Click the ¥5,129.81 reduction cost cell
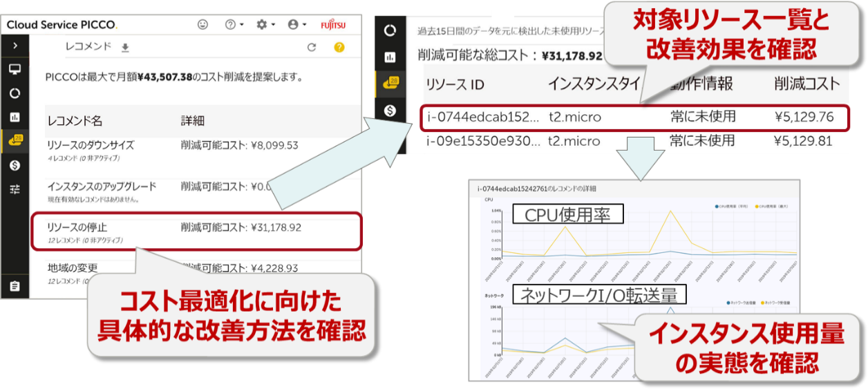The image size is (868, 389). [804, 142]
